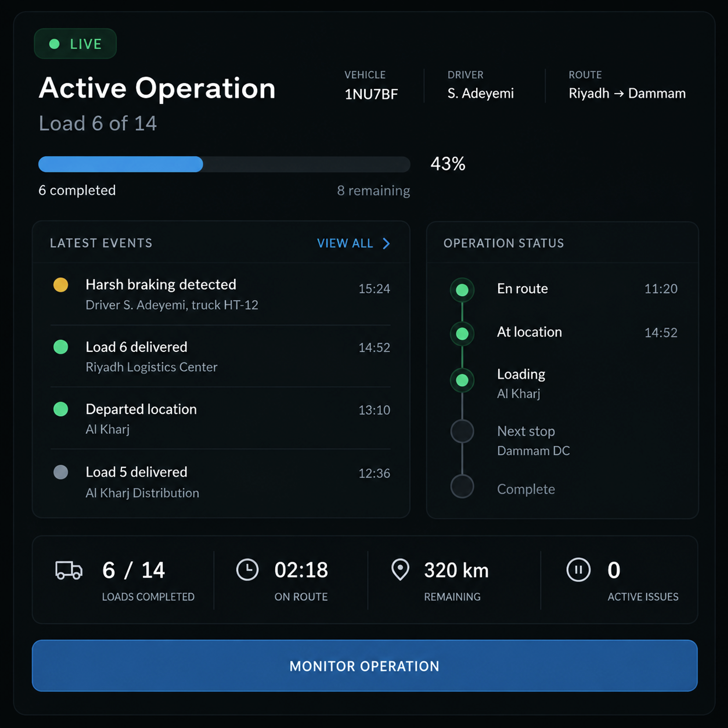Click the 320 km remaining stat

click(456, 570)
